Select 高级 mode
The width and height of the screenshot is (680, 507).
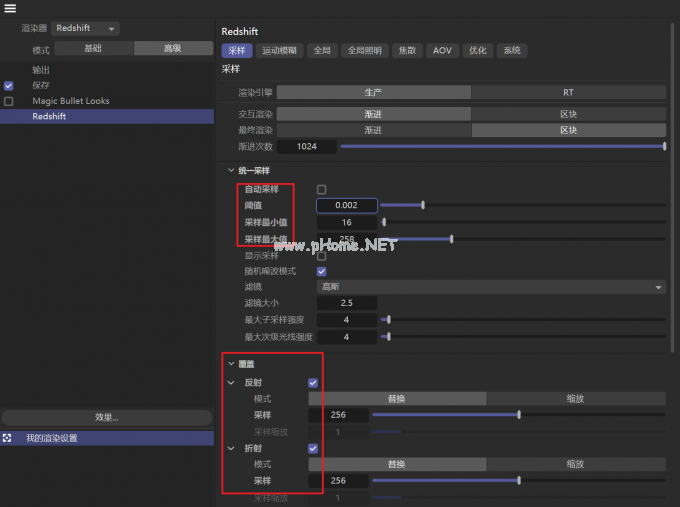point(173,48)
